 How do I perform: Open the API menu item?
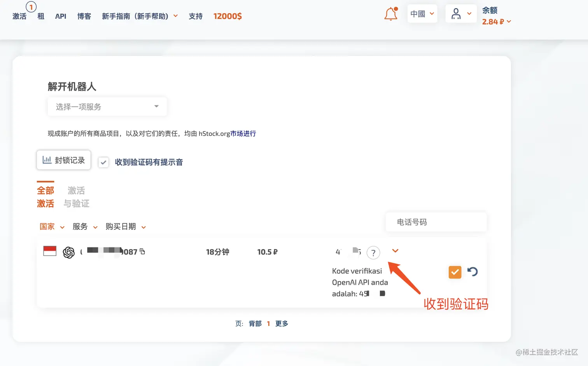tap(61, 16)
